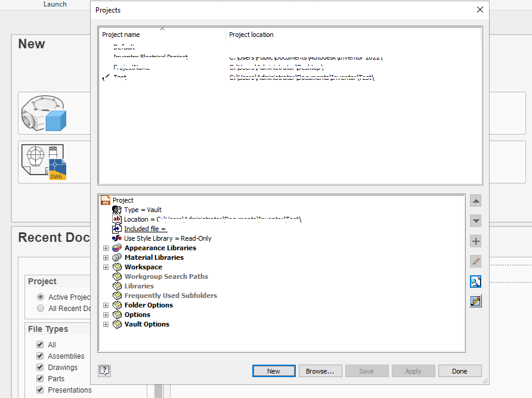
Task: Toggle the Assemblies checkbox
Action: pos(40,356)
